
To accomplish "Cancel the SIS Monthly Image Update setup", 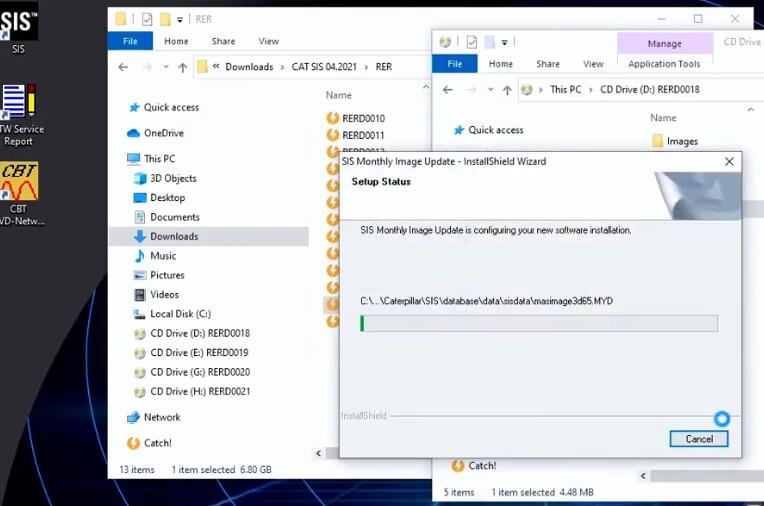I will (699, 439).
